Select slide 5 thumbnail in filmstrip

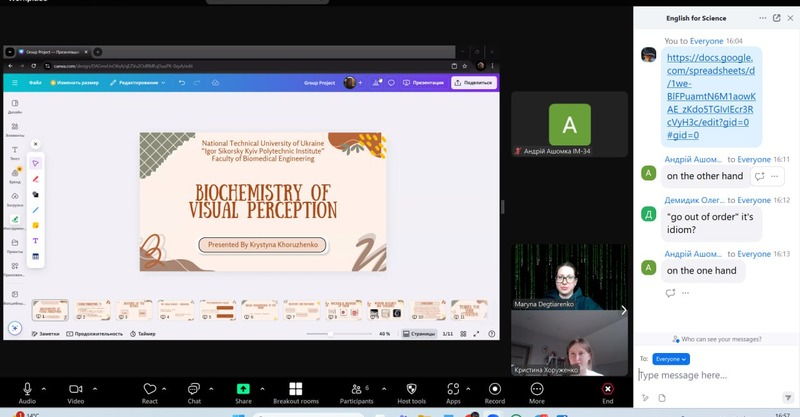pyautogui.click(x=218, y=310)
